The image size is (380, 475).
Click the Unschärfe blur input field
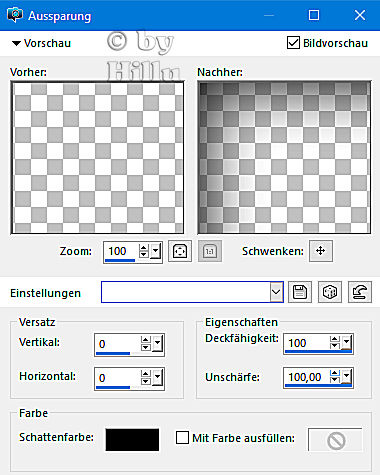pos(306,377)
